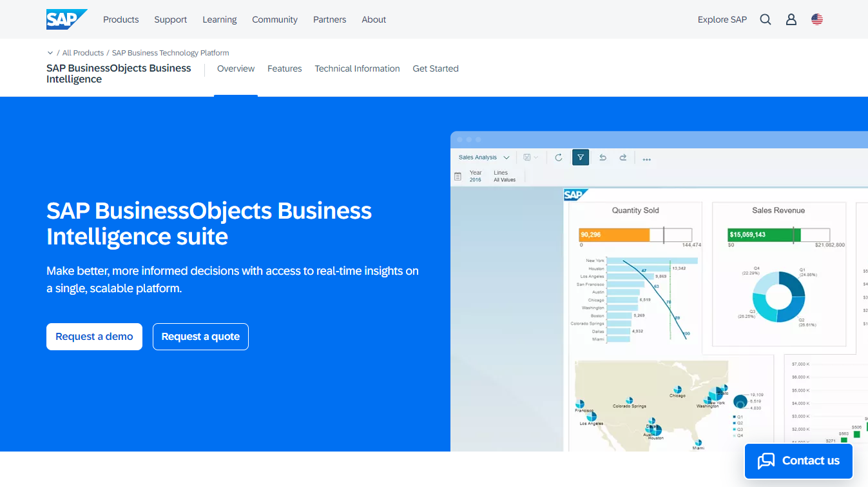The height and width of the screenshot is (487, 868).
Task: Open the user account profile icon
Action: coord(791,19)
